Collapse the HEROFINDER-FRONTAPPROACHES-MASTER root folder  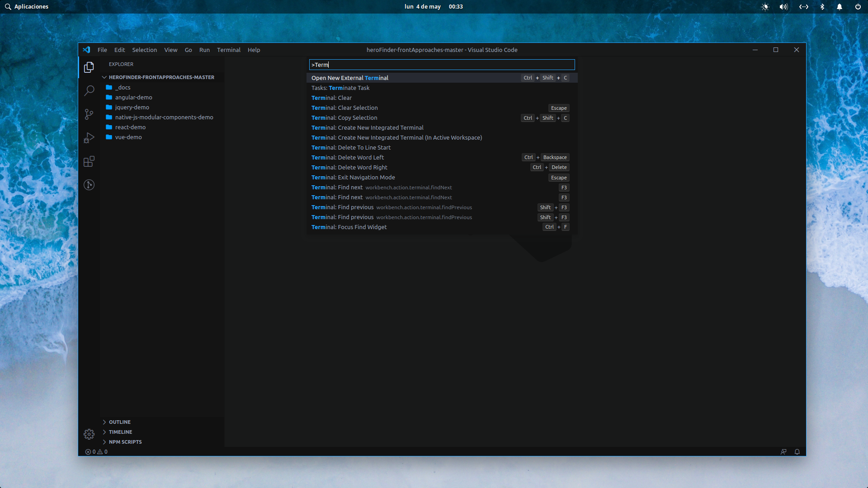tap(161, 77)
